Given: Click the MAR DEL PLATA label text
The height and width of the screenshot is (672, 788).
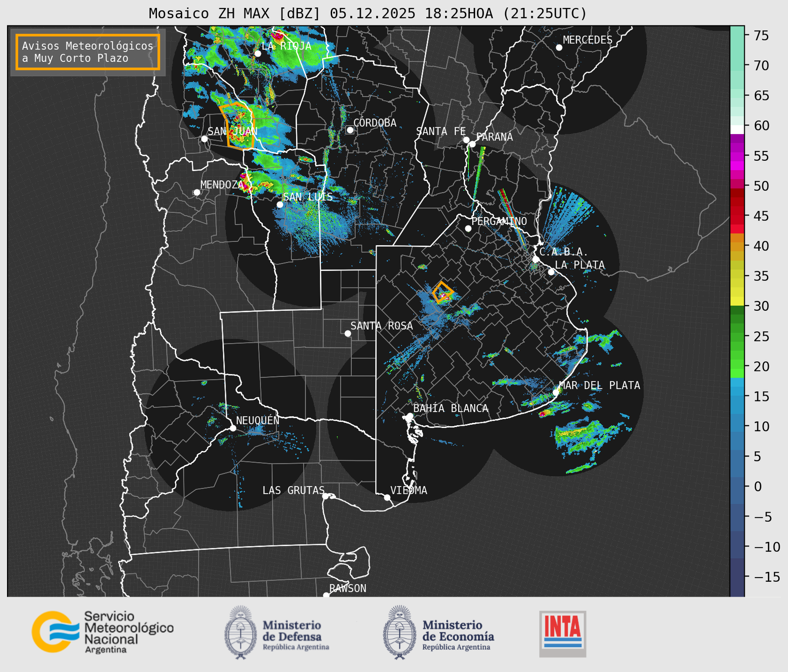Looking at the screenshot, I should coord(599,386).
